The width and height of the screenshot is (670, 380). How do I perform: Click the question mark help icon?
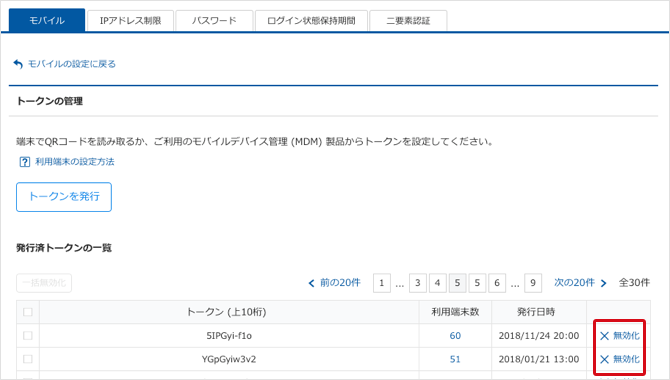(24, 162)
